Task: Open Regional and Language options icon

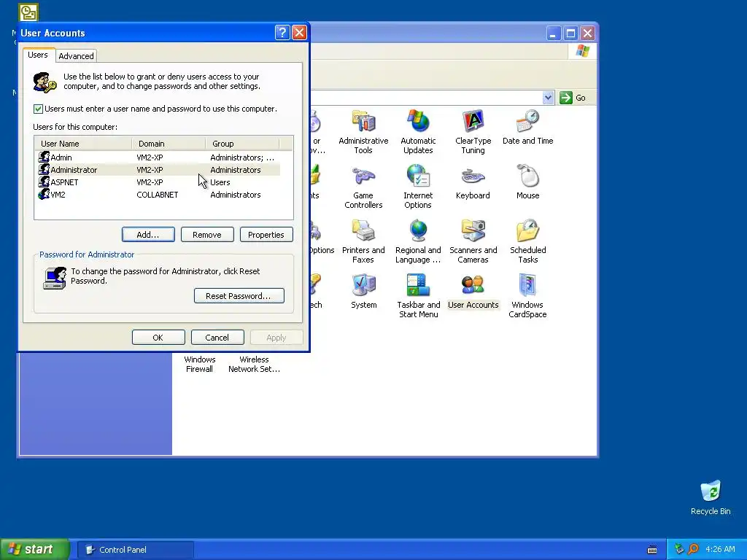Action: (x=418, y=241)
